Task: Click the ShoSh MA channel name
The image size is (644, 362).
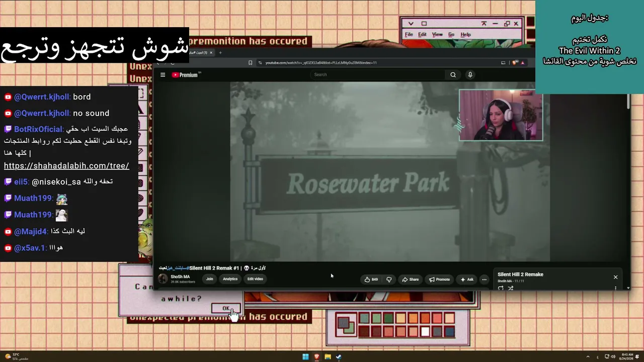Action: tap(180, 277)
